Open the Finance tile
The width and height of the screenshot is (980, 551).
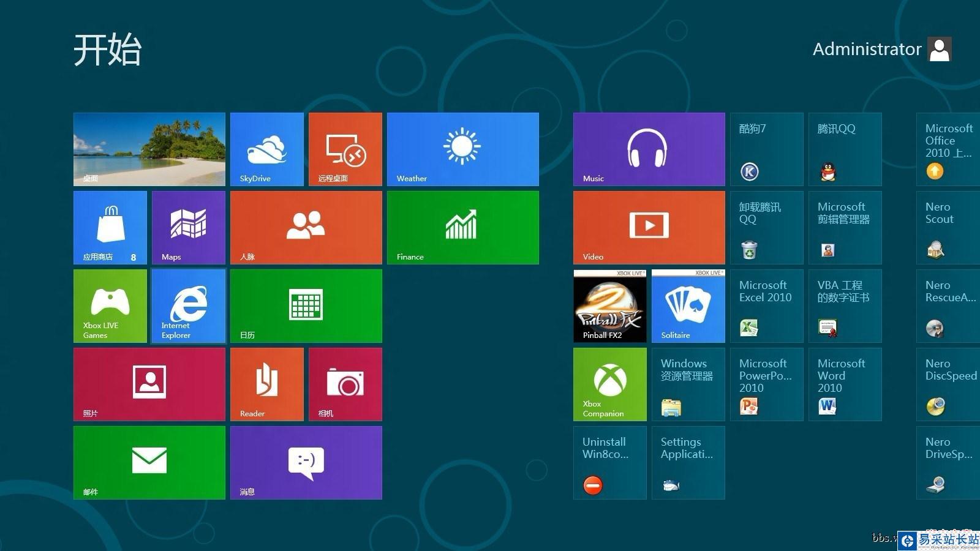coord(463,228)
